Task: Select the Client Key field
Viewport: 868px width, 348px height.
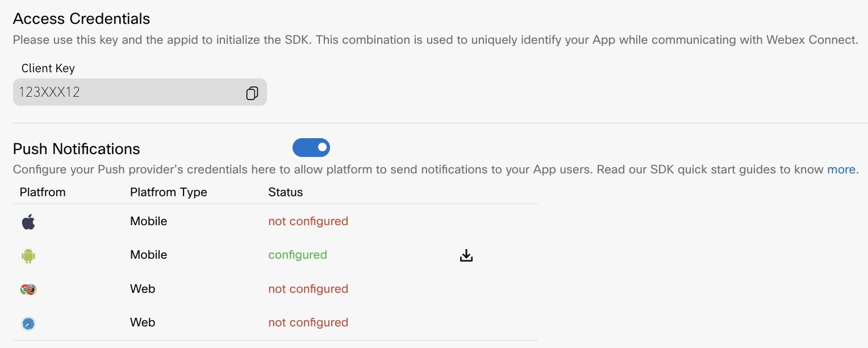Action: 131,92
